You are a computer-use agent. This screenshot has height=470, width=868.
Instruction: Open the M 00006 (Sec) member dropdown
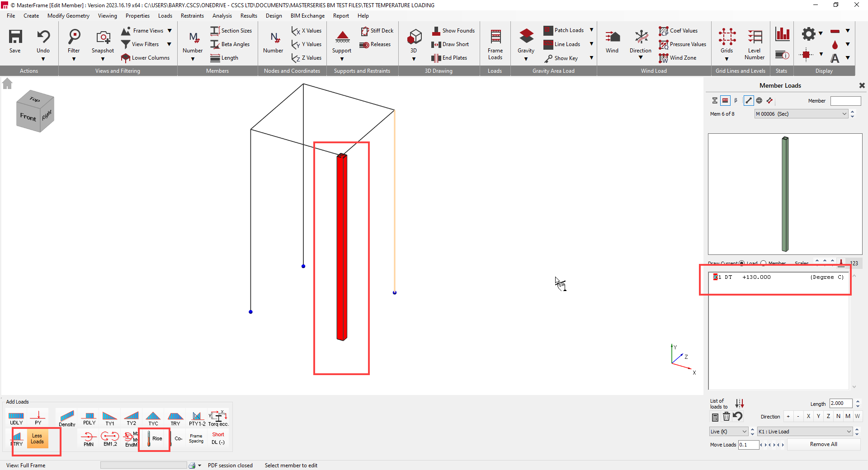pyautogui.click(x=801, y=114)
